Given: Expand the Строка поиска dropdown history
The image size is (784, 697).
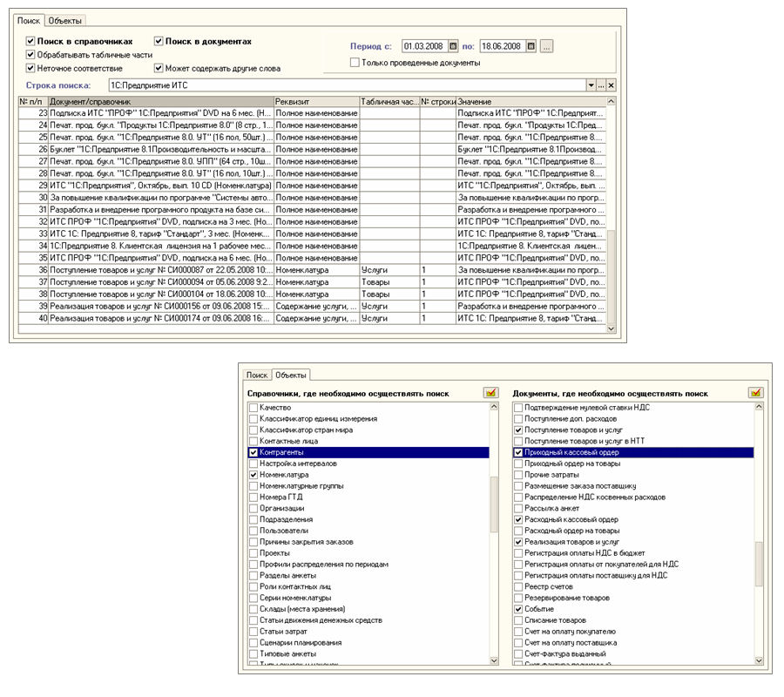Looking at the screenshot, I should coord(591,85).
